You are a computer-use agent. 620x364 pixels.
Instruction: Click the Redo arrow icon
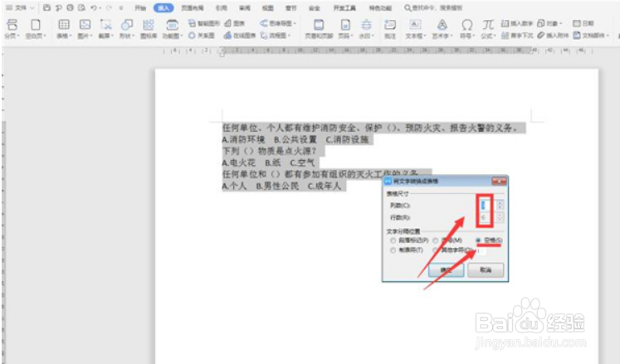point(109,7)
